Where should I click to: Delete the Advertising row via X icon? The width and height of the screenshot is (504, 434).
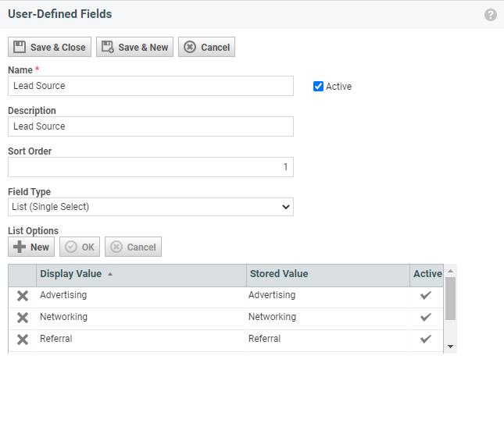point(23,296)
